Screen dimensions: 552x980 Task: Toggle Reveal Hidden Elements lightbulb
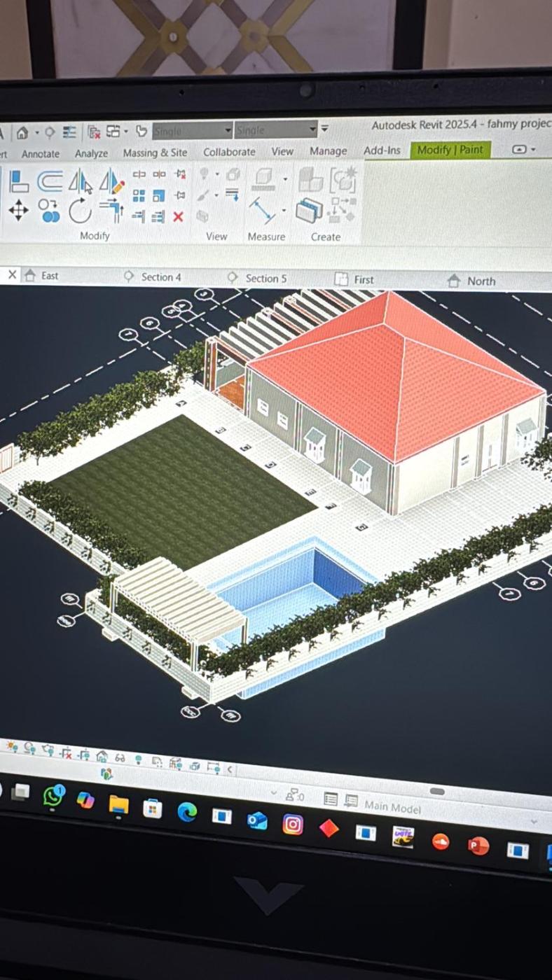click(x=138, y=759)
